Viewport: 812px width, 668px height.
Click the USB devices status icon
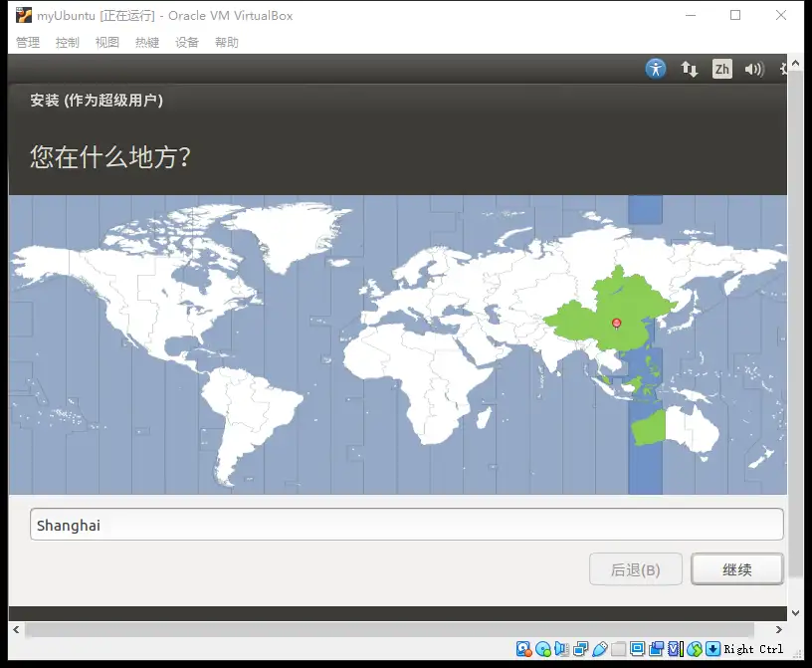[599, 649]
